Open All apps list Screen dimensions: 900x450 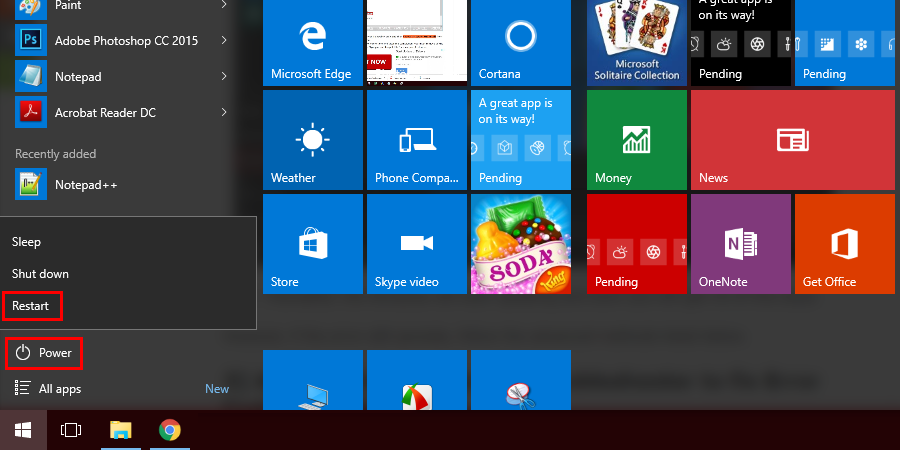[x=48, y=389]
